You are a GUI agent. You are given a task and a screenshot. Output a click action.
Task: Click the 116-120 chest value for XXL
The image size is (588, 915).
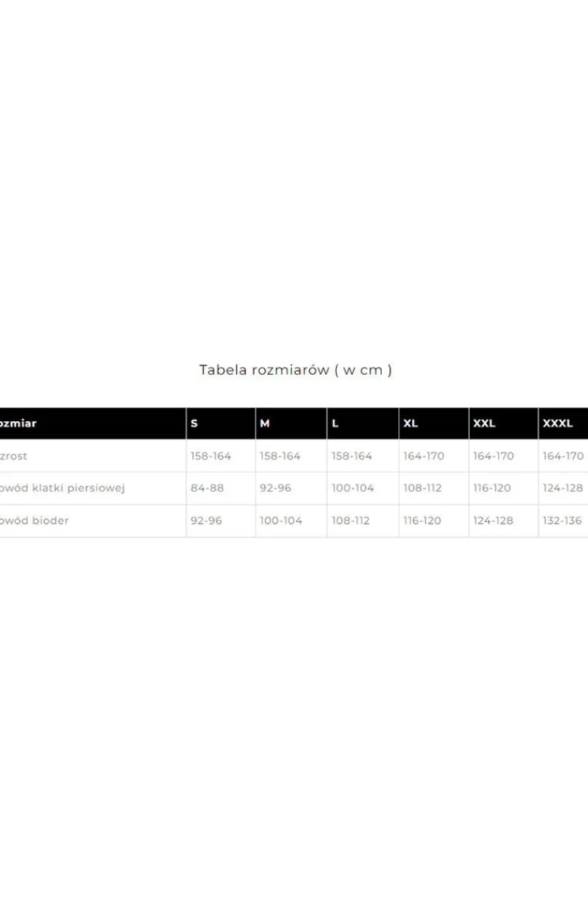click(492, 488)
